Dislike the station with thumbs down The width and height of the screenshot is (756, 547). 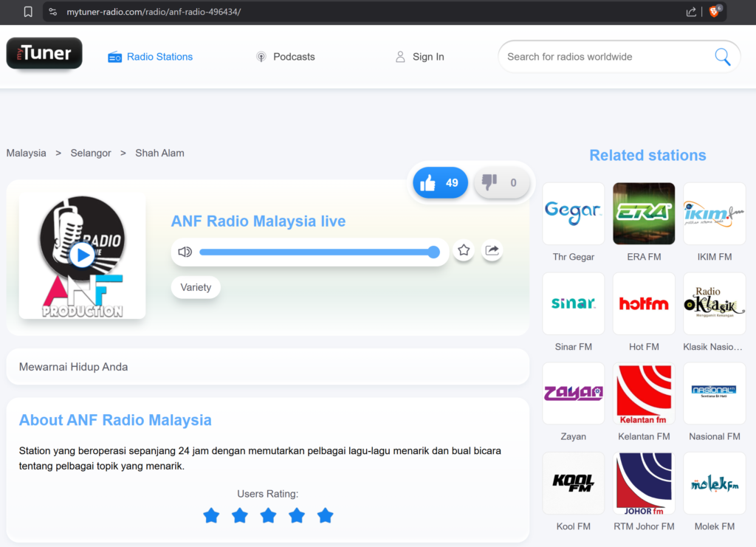click(x=501, y=183)
